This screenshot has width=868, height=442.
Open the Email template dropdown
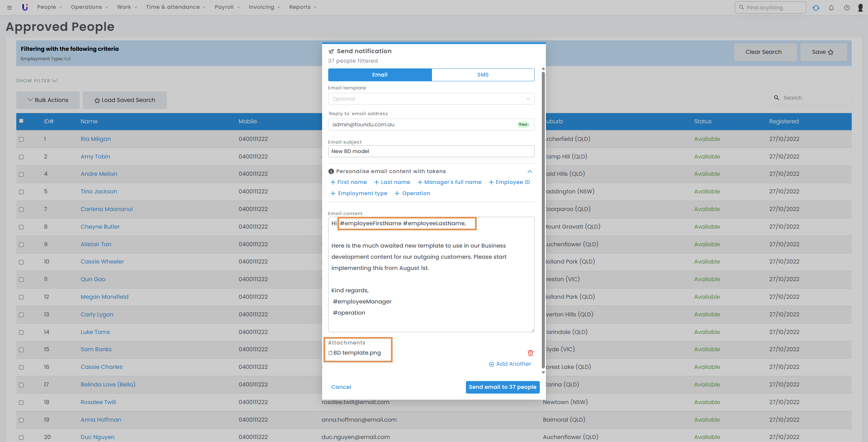(431, 99)
